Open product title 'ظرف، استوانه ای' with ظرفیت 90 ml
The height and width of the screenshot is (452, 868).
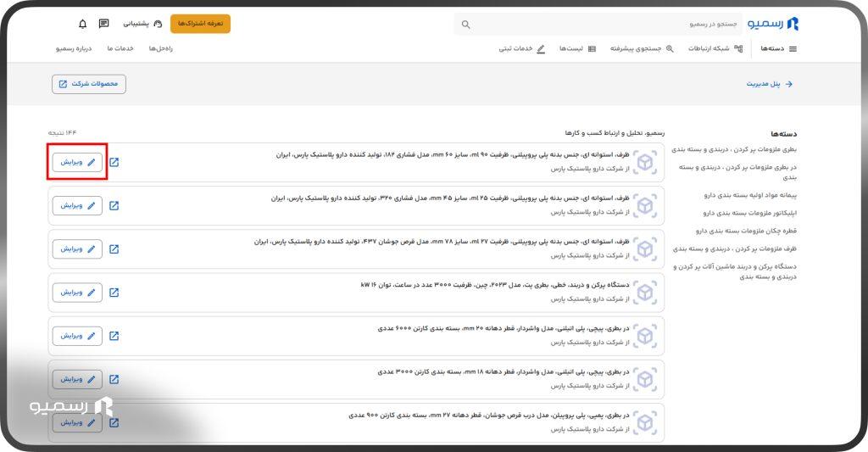point(453,155)
